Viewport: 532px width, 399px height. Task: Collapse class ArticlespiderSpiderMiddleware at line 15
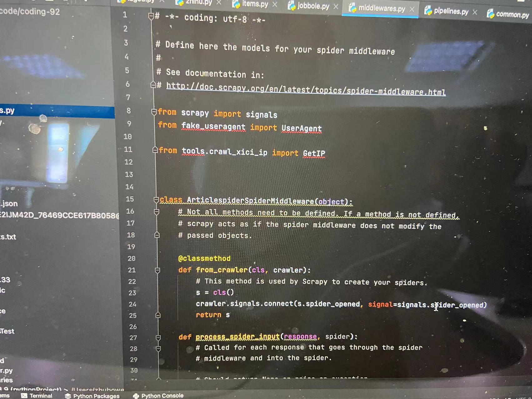(156, 199)
